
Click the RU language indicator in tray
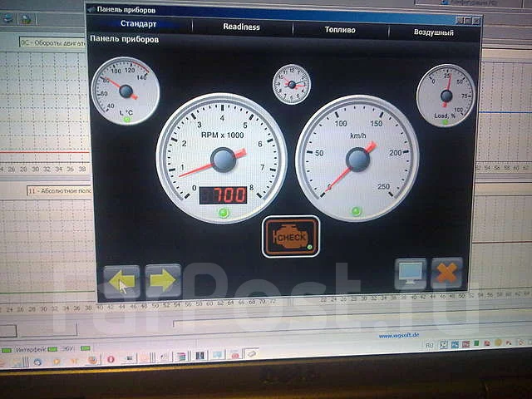430,345
